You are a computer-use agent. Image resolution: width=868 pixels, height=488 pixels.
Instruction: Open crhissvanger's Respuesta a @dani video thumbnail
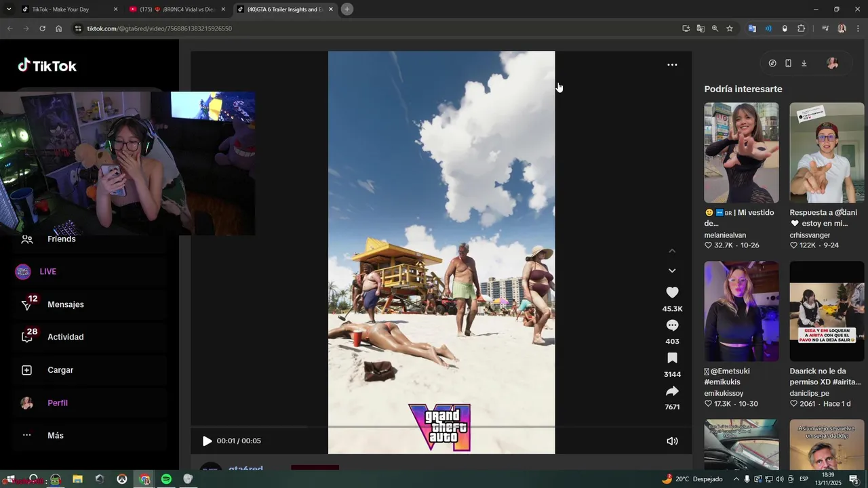tap(827, 152)
